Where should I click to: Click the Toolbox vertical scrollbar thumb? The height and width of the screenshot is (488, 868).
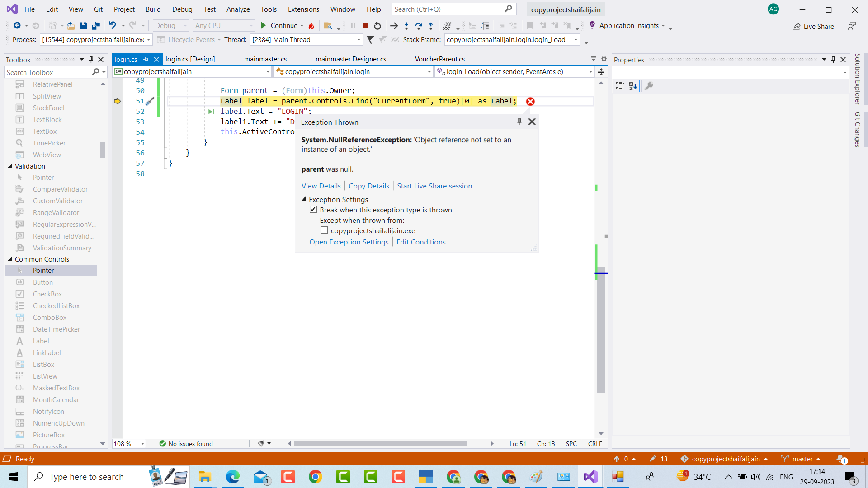click(x=103, y=150)
